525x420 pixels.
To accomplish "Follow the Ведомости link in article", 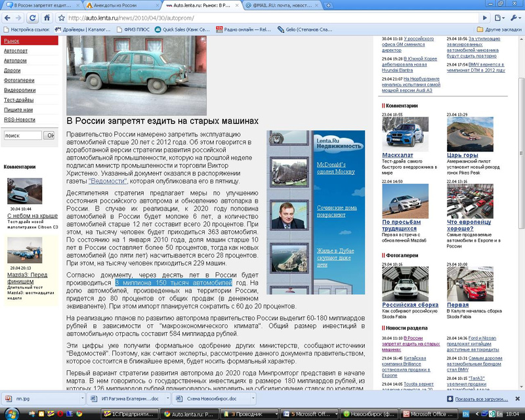I will coord(108,181).
